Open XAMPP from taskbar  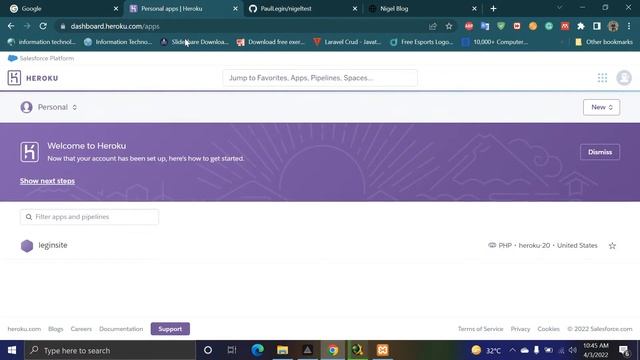(x=382, y=350)
